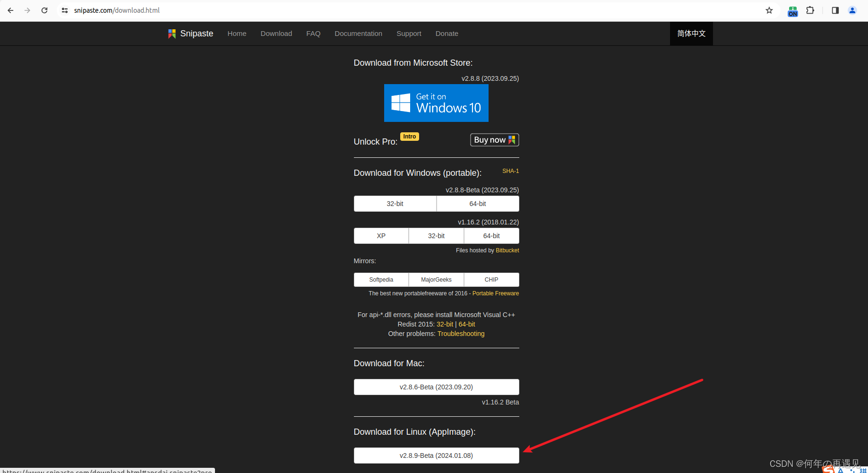Open the FAQ nav item
This screenshot has width=868, height=473.
(313, 34)
